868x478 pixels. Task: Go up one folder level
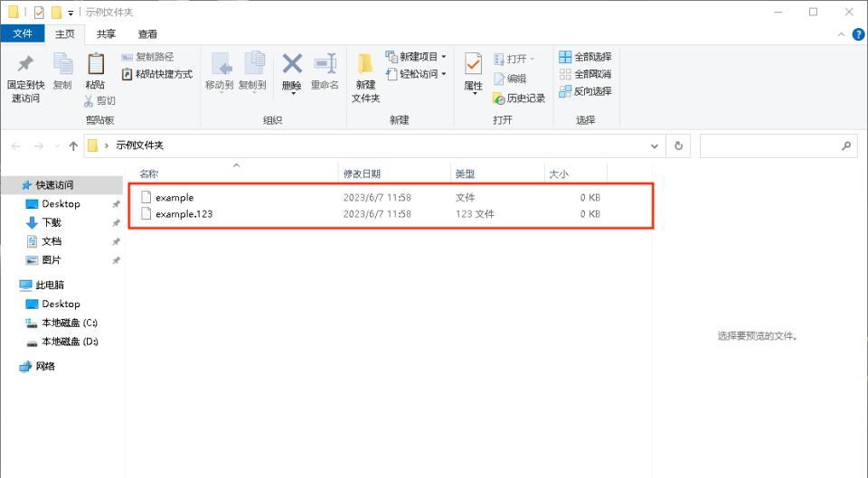coord(73,146)
